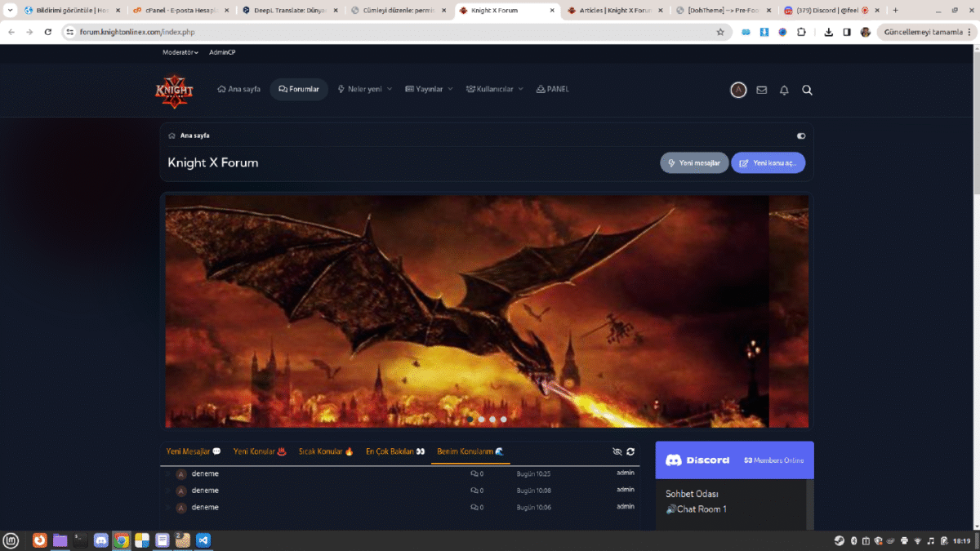Open the Chrome extensions puzzle icon
980x551 pixels.
[801, 32]
